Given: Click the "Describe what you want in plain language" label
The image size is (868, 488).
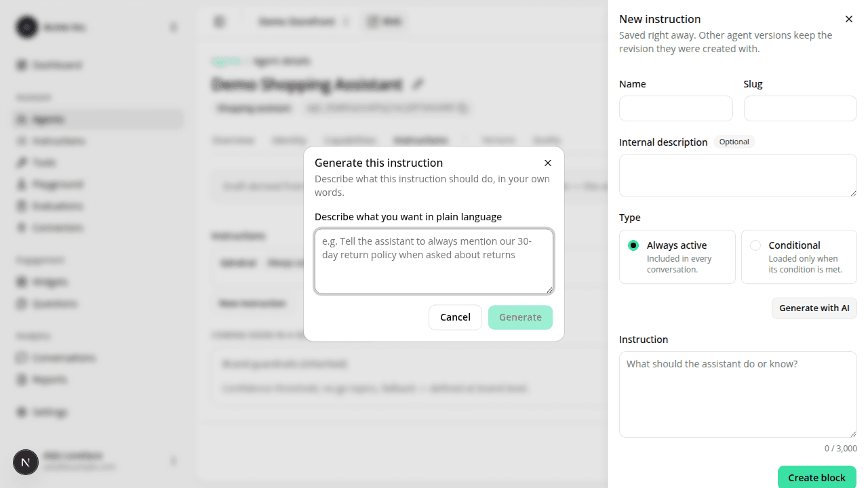Looking at the screenshot, I should (x=408, y=217).
